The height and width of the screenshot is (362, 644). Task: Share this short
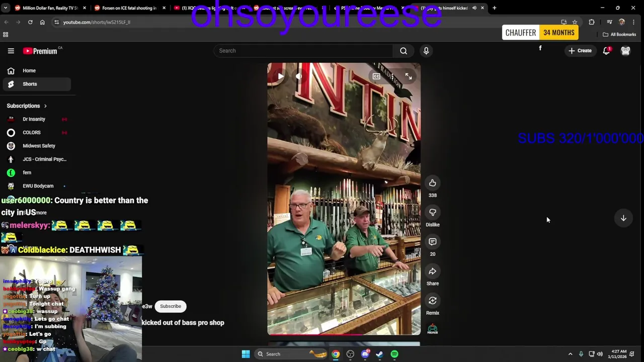pyautogui.click(x=433, y=271)
